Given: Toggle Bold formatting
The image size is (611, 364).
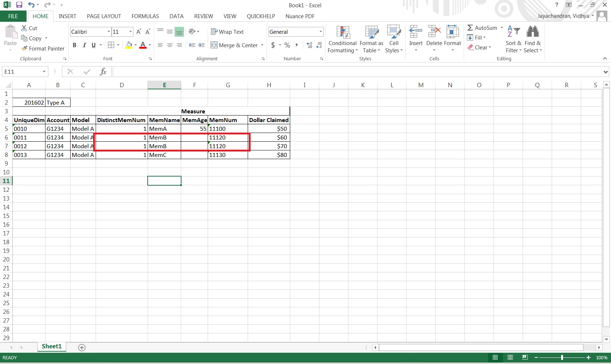Looking at the screenshot, I should point(75,45).
